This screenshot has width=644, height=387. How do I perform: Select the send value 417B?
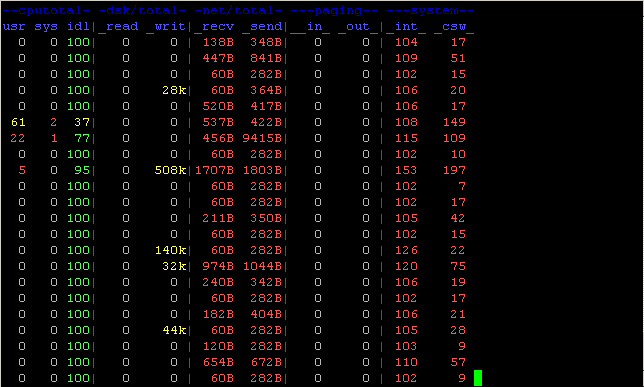[266, 106]
